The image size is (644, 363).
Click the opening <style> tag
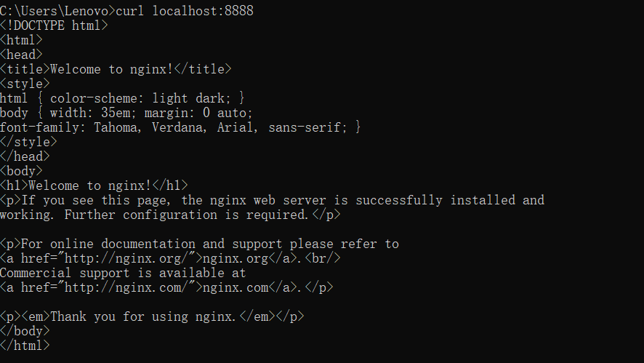pos(25,84)
